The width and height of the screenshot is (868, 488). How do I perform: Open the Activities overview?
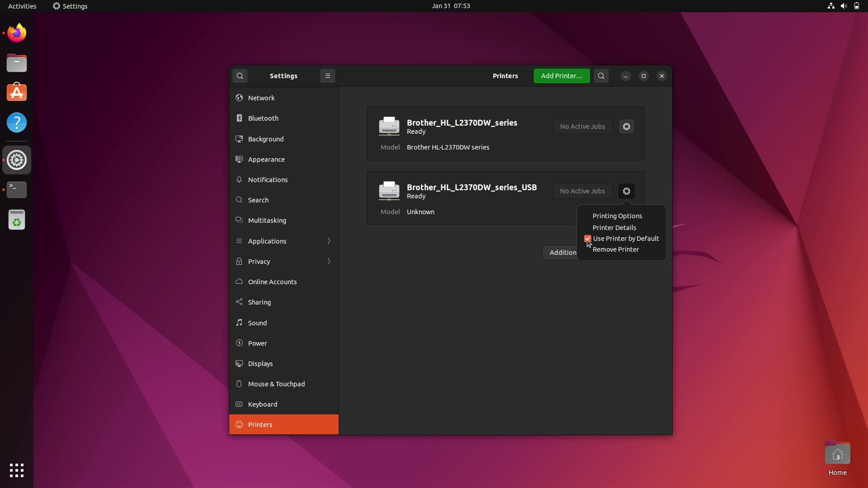22,6
